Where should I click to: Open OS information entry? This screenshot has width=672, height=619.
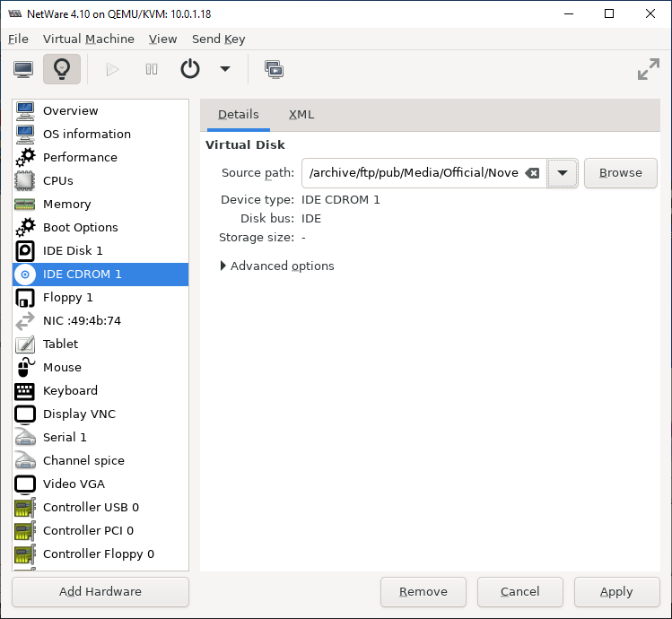coord(100,135)
